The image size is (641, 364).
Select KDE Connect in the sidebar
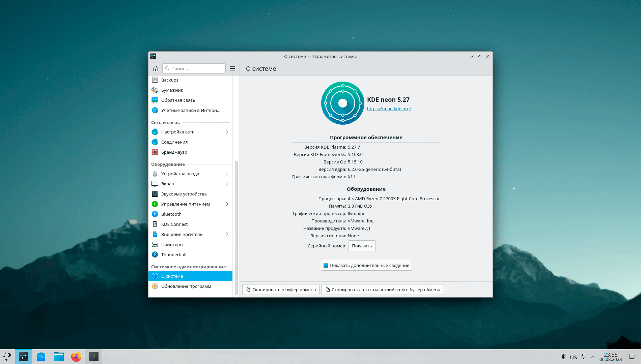click(x=174, y=224)
